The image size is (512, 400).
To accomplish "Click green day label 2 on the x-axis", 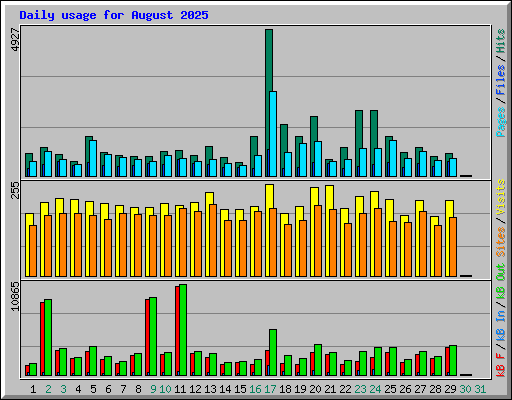I will (48, 389).
